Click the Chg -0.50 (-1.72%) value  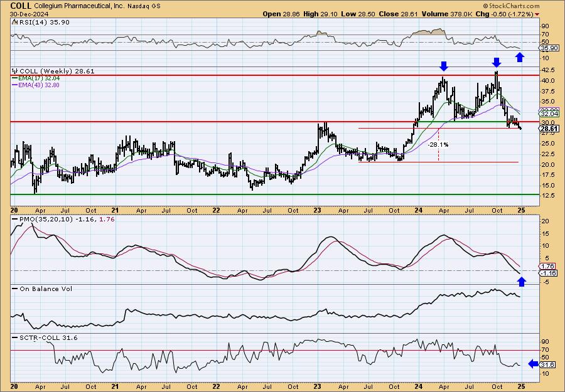[x=504, y=14]
